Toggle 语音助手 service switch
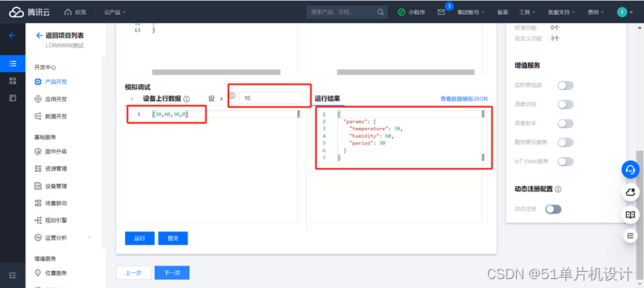This screenshot has height=288, width=644. coord(565,124)
